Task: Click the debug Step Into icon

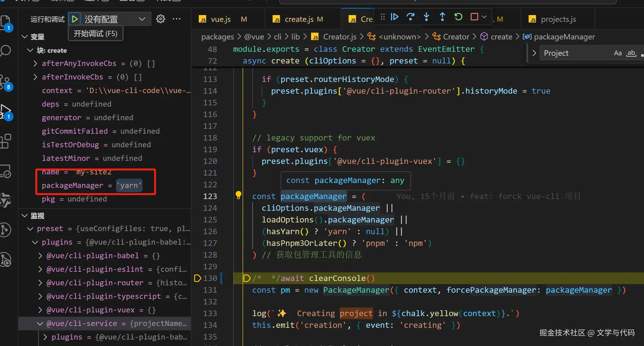Action: pos(426,17)
